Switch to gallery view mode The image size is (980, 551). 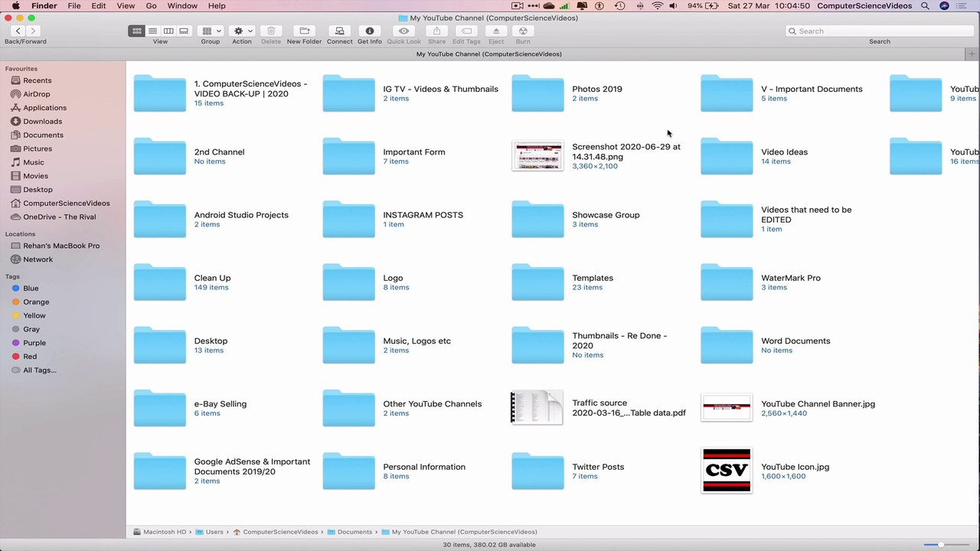(x=184, y=31)
